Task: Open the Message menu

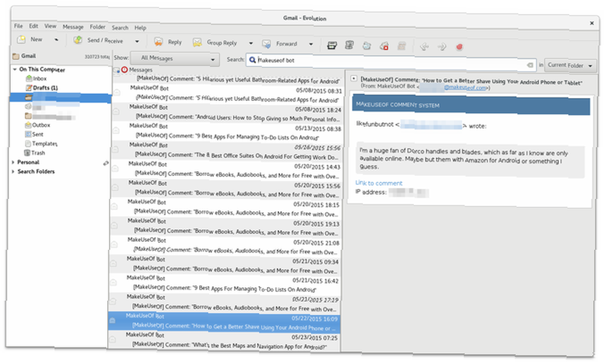Action: point(73,27)
